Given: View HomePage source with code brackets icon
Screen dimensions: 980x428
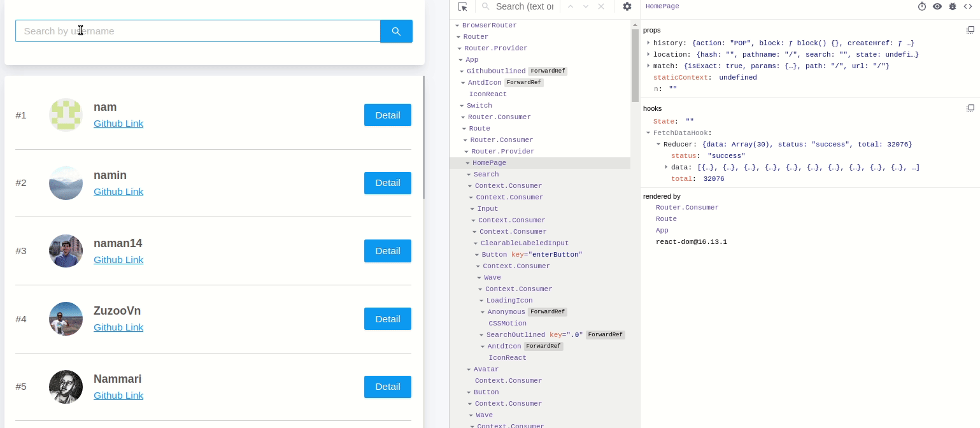Looking at the screenshot, I should pos(969,6).
